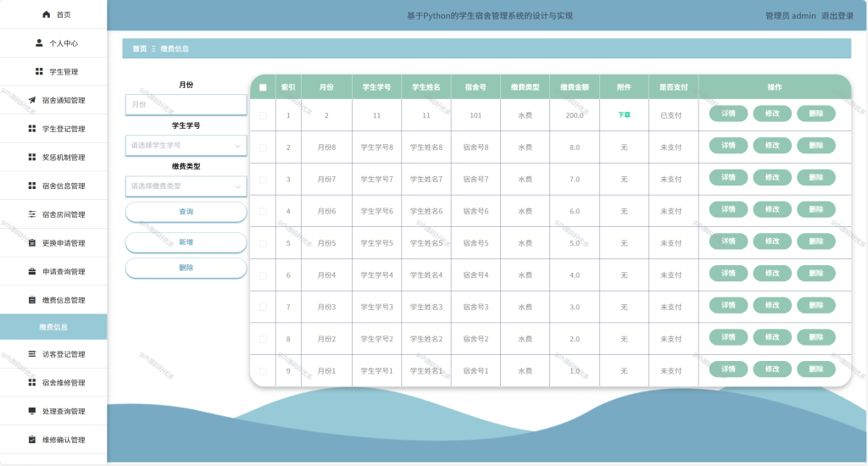The image size is (868, 466).
Task: Check the checkbox for row index 5
Action: 263,243
